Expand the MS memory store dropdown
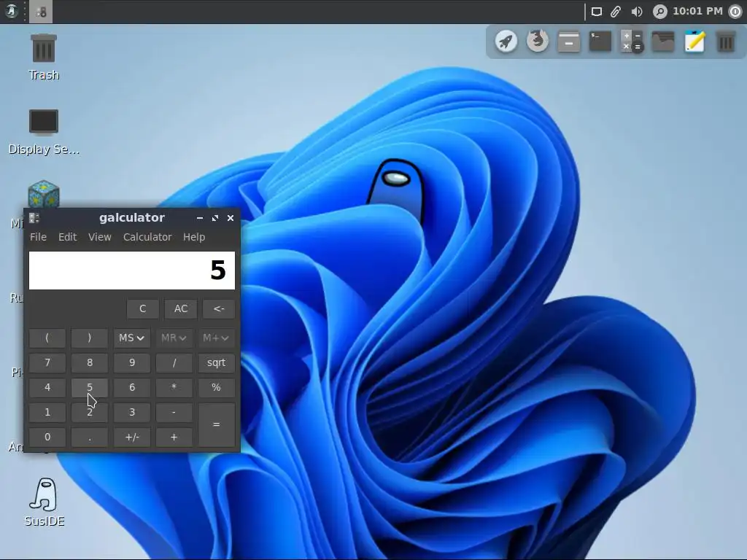747x560 pixels. [132, 338]
